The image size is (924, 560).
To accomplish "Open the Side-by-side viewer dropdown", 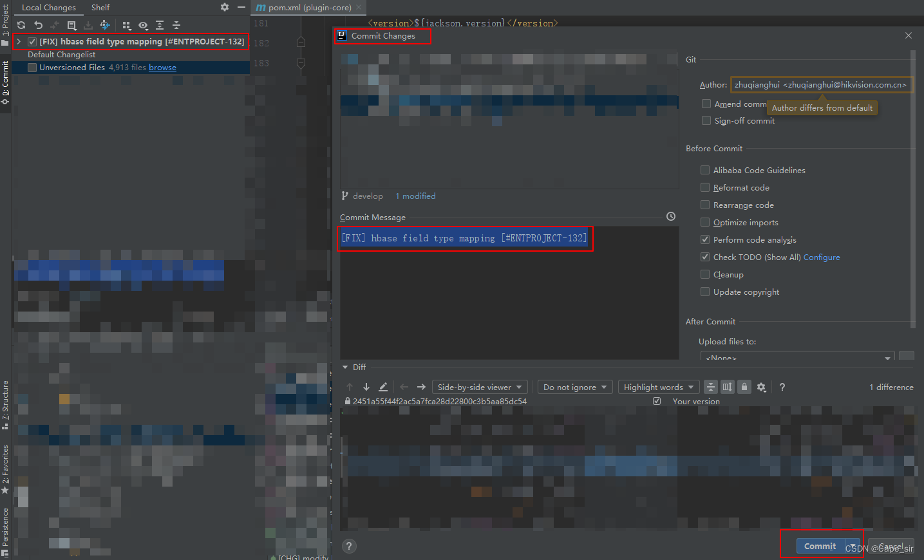I will pyautogui.click(x=480, y=387).
